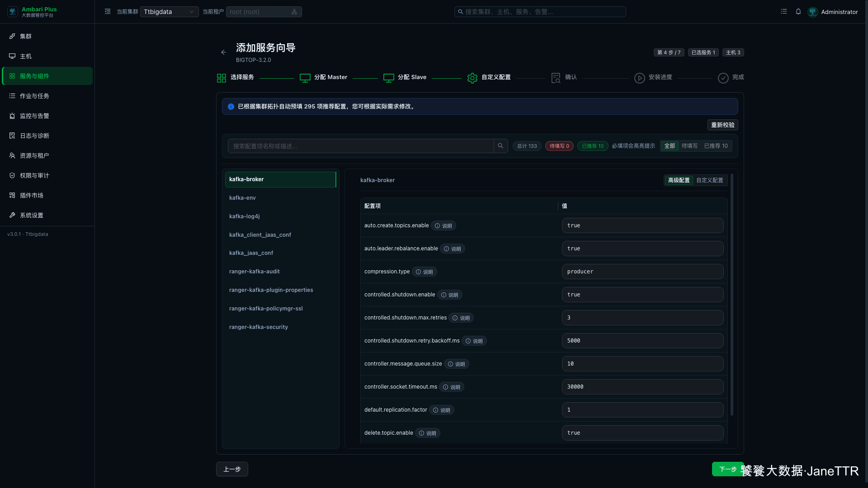Screen dimensions: 868x488
Task: Show 说明 for controller.socket.timeout.ms
Action: point(452,387)
